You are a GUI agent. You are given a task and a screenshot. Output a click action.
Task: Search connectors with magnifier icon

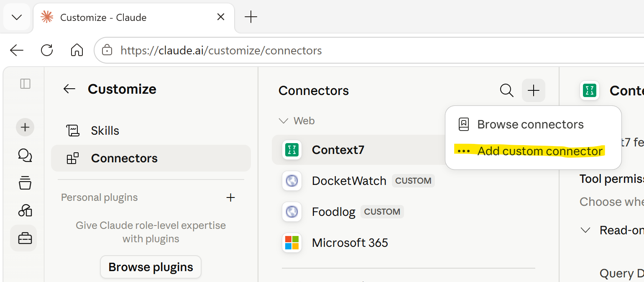(x=507, y=90)
